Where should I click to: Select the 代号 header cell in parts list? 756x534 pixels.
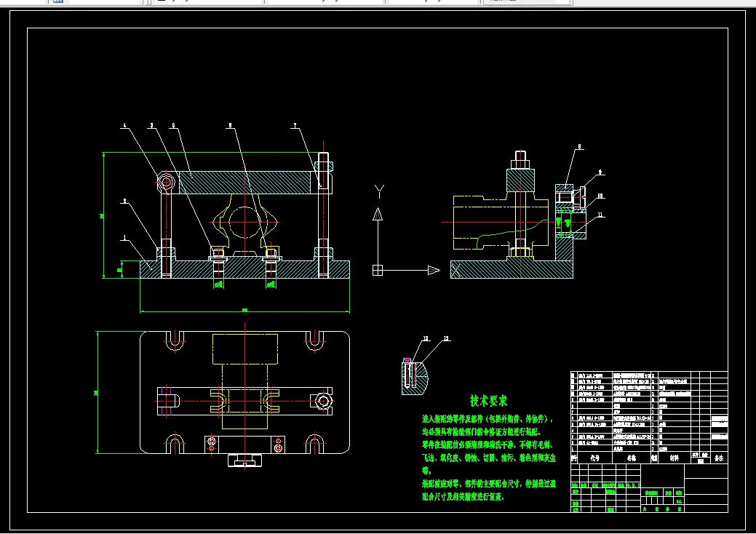[594, 458]
